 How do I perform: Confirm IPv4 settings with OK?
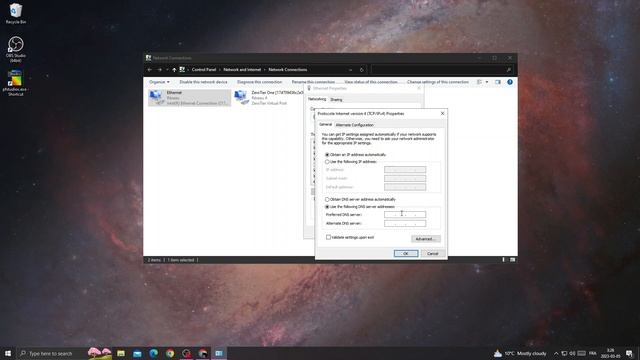pyautogui.click(x=406, y=253)
